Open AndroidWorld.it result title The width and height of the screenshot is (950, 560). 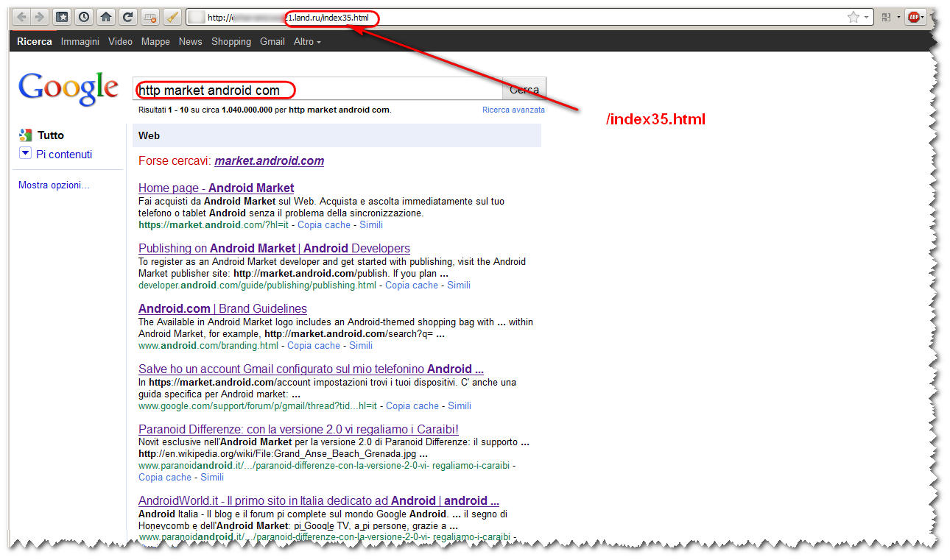tap(319, 500)
